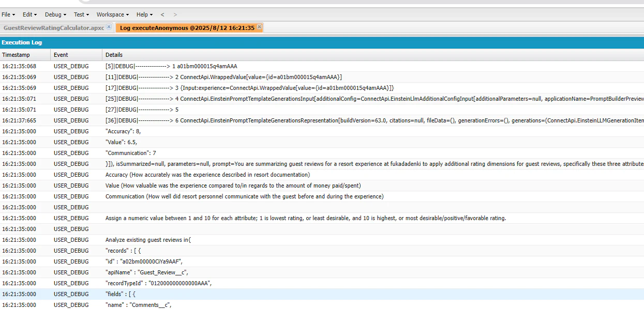Screen dimensions: 644x309
Task: Select row '"apiName" : "Guest_Review__c"'
Action: pos(322,272)
